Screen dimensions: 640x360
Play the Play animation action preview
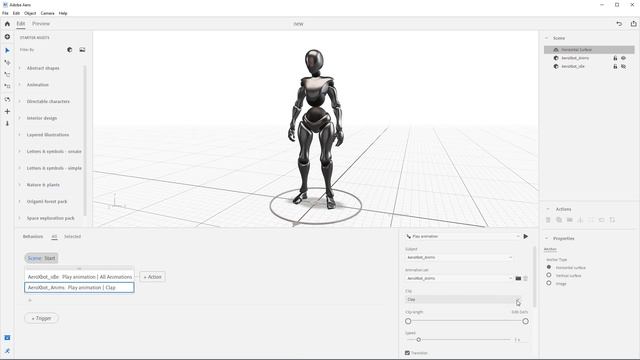526,236
